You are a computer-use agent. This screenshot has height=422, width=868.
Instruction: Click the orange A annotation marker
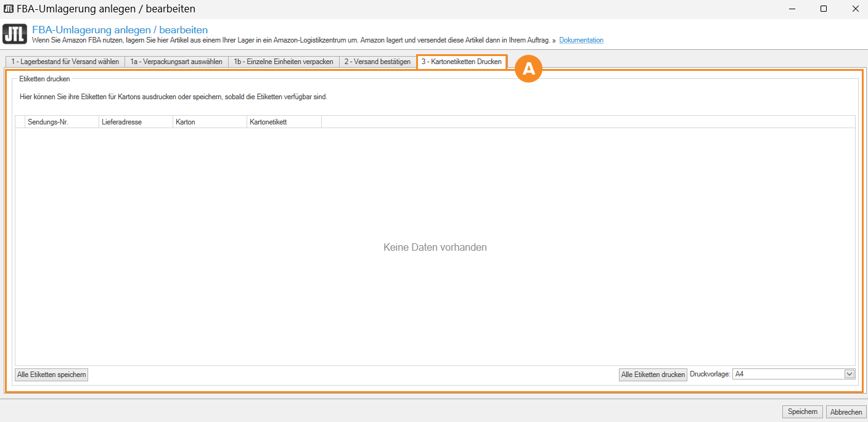click(x=528, y=70)
